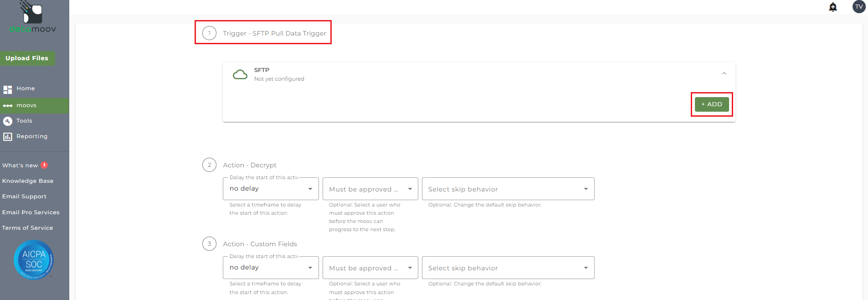This screenshot has height=300, width=868.
Task: Open the notifications bell
Action: pos(833,7)
